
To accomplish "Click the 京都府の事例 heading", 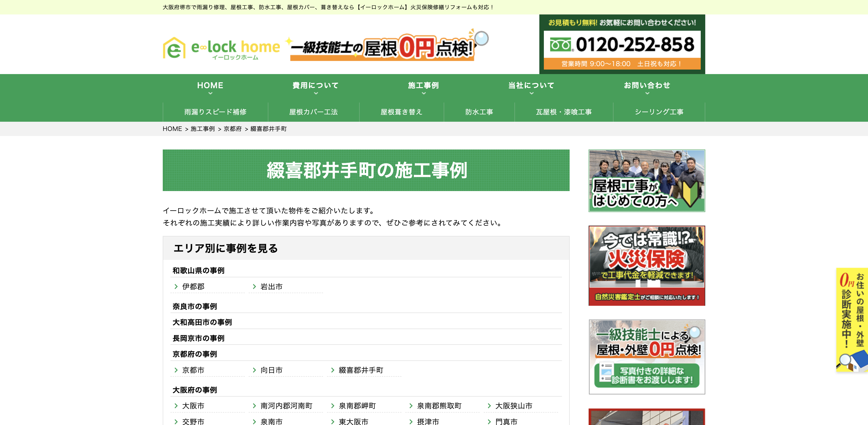I will 195,354.
